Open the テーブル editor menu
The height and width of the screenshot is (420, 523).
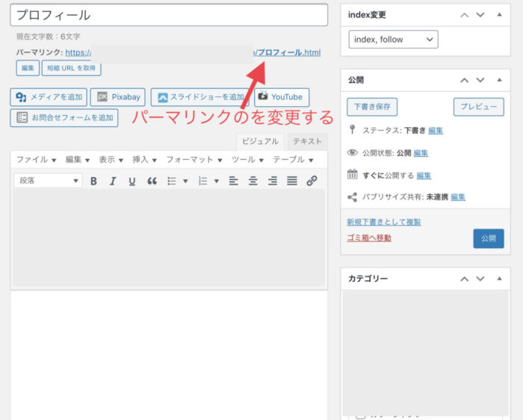(x=293, y=160)
